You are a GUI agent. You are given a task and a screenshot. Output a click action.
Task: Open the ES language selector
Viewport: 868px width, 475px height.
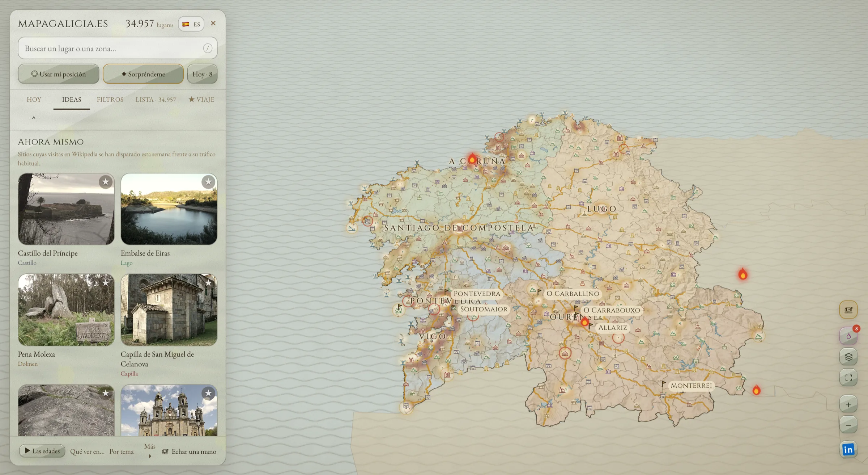click(191, 24)
